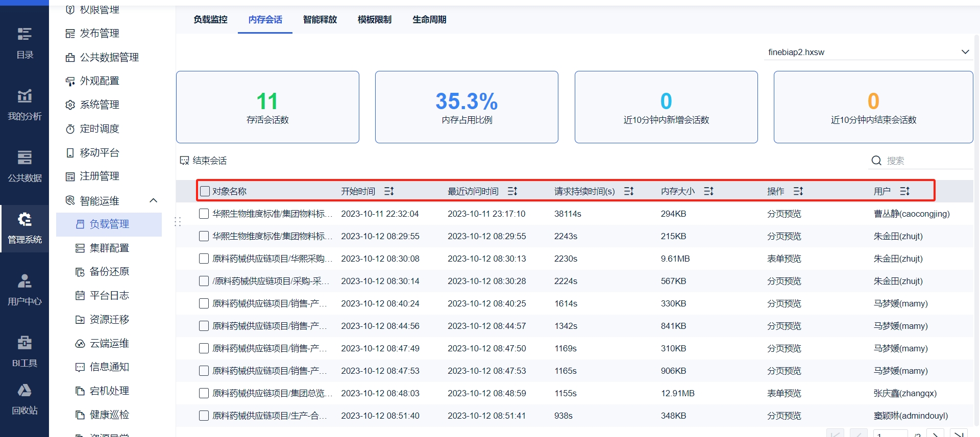This screenshot has width=980, height=437.
Task: Check the row started 2023-10-12 08:51:40
Action: 204,416
